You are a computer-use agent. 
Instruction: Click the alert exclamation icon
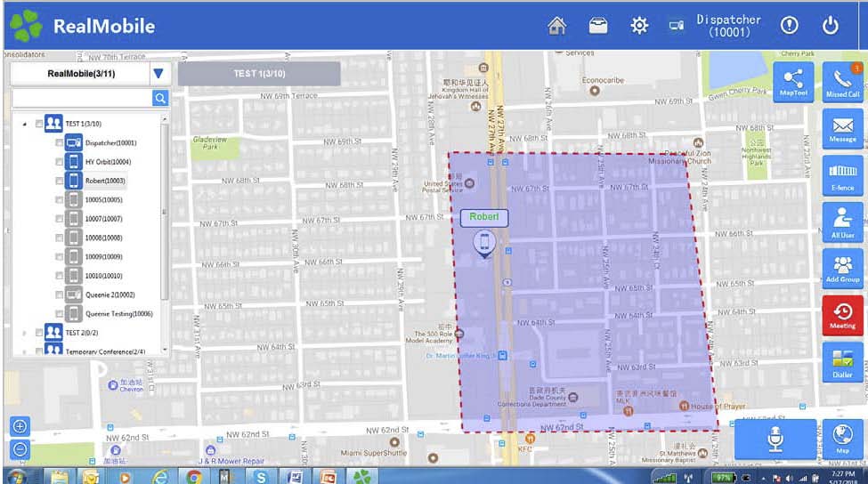(789, 25)
